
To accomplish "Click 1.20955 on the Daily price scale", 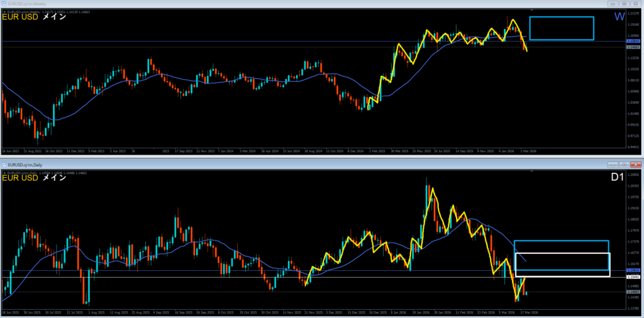I will [633, 175].
